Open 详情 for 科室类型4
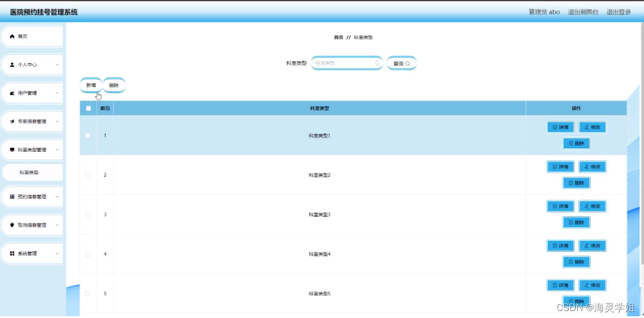 coord(561,246)
